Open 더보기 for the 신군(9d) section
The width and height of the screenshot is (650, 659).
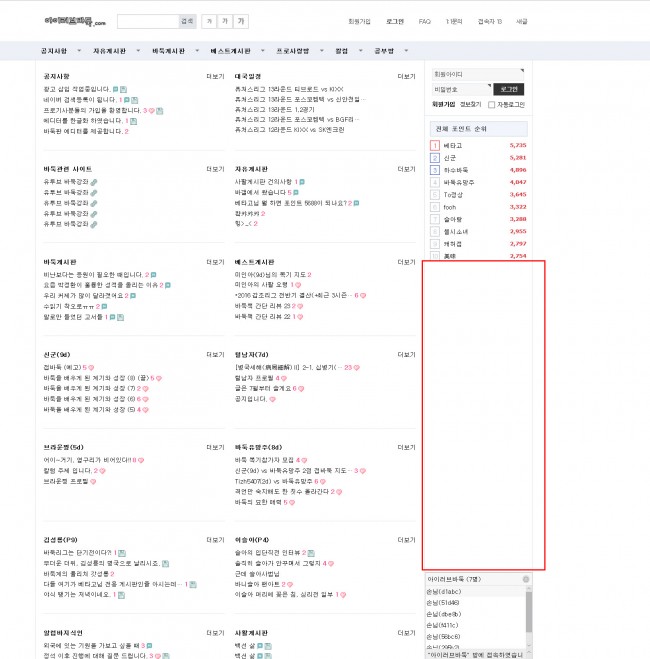215,355
